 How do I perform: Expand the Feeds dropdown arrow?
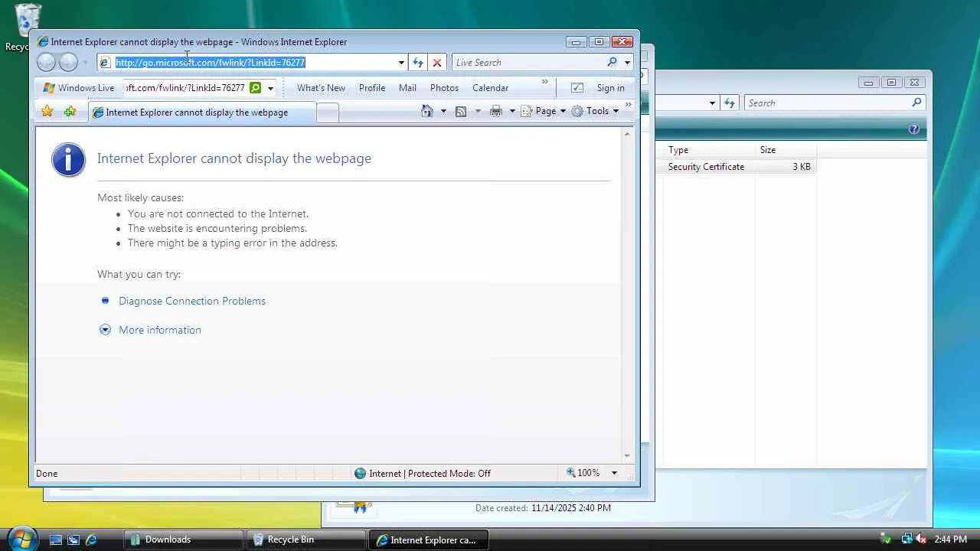coord(478,112)
